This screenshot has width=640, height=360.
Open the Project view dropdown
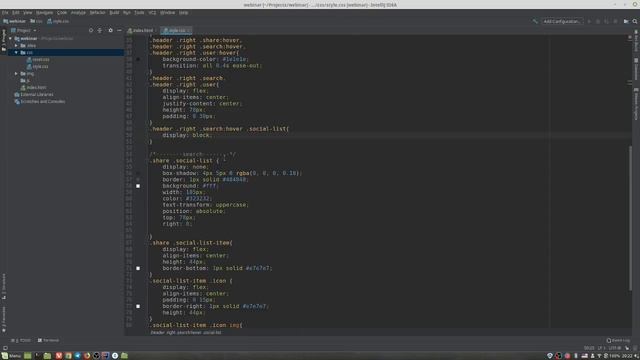pos(24,30)
